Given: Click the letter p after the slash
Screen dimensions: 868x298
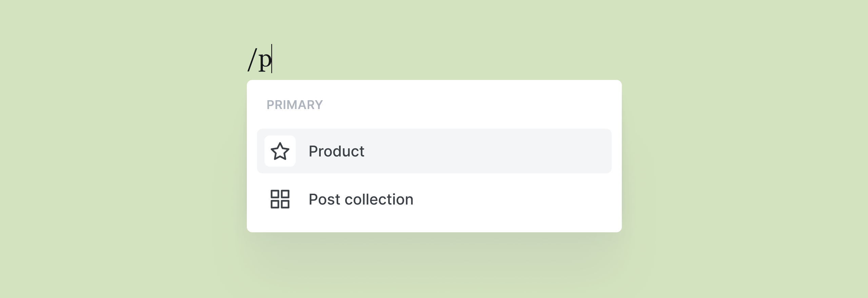Looking at the screenshot, I should (265, 61).
